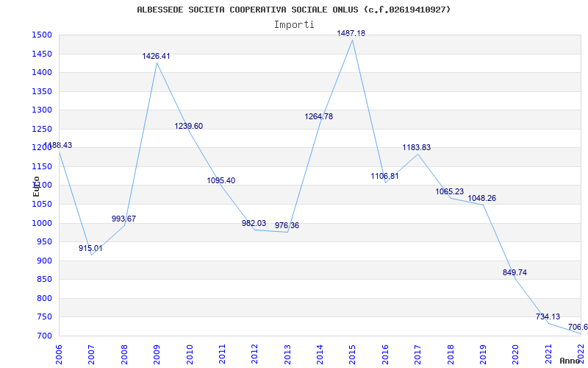Image resolution: width=588 pixels, height=368 pixels.
Task: Select the 2011 year label
Action: coord(222,354)
